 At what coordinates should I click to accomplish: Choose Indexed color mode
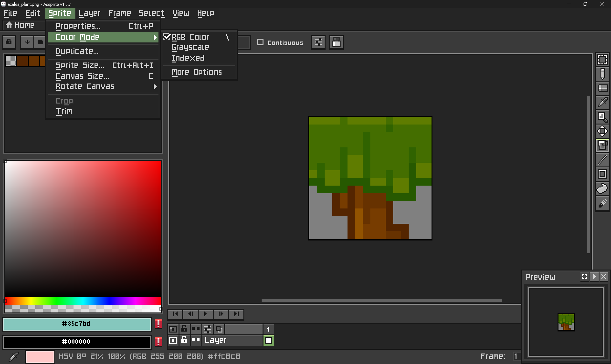click(188, 58)
